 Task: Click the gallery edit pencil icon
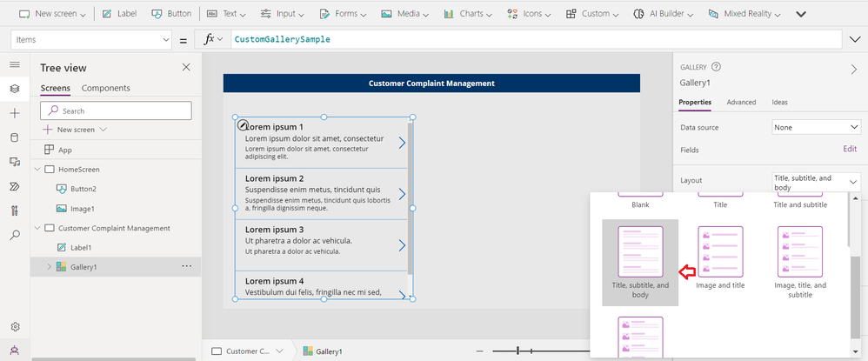[243, 125]
